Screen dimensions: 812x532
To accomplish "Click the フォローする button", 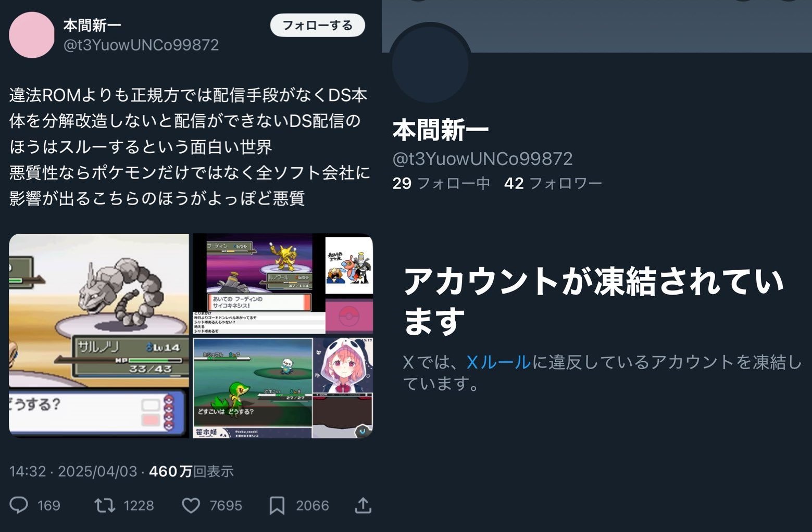I will (x=317, y=25).
